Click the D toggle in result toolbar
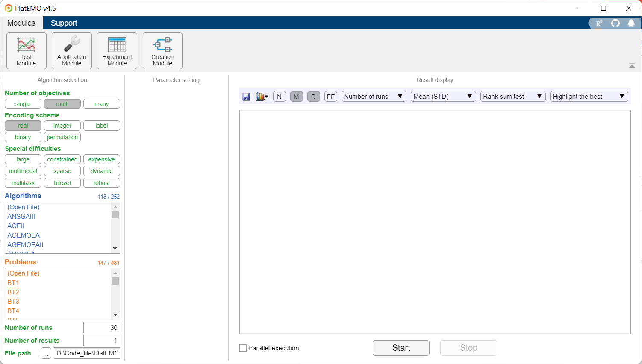 click(x=313, y=97)
